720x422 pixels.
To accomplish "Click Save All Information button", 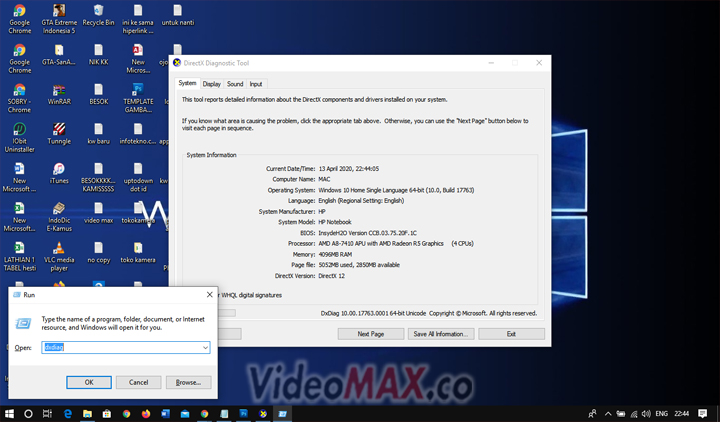I will click(441, 334).
